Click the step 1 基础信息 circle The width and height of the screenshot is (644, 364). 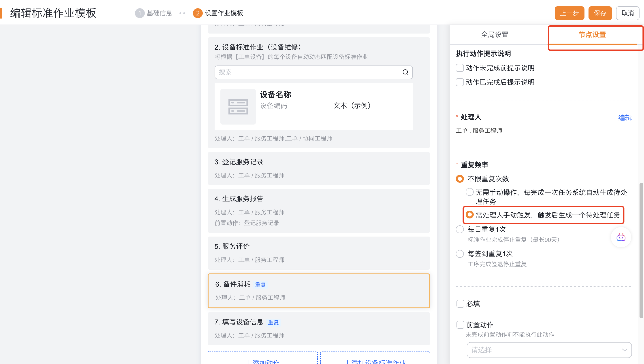click(x=140, y=13)
